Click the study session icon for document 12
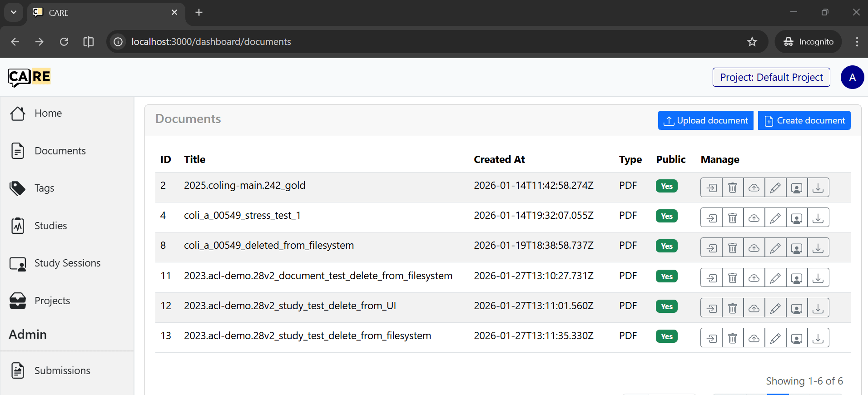Viewport: 868px width, 395px height. pos(797,308)
